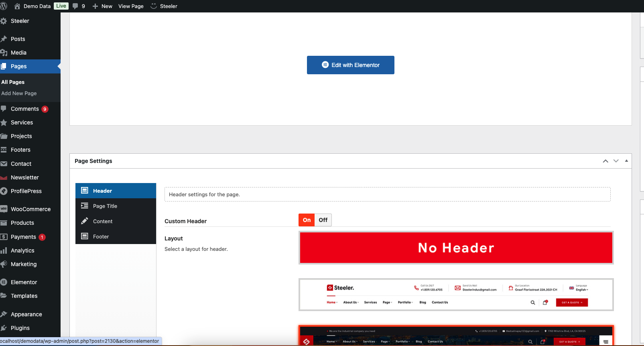This screenshot has width=644, height=346.
Task: Open Add New Page submenu item
Action: (19, 93)
